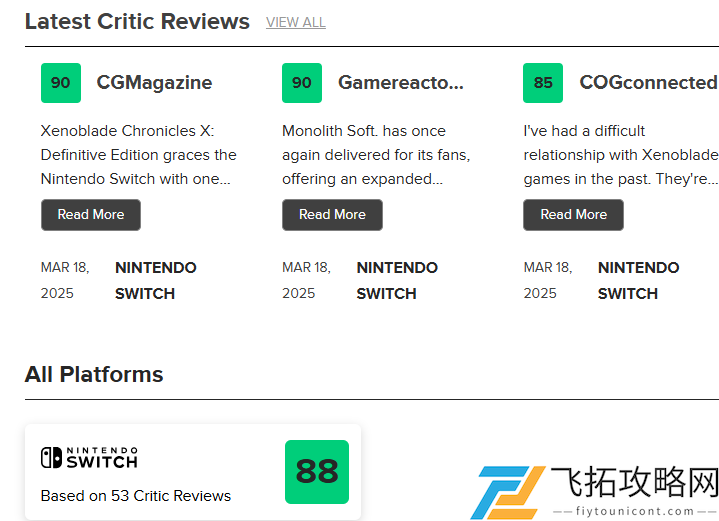
Task: Read More on the CGMagazine review
Action: coord(91,215)
